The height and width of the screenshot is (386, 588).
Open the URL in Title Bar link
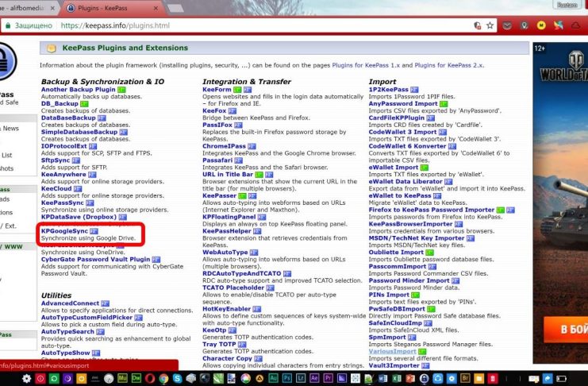point(228,175)
